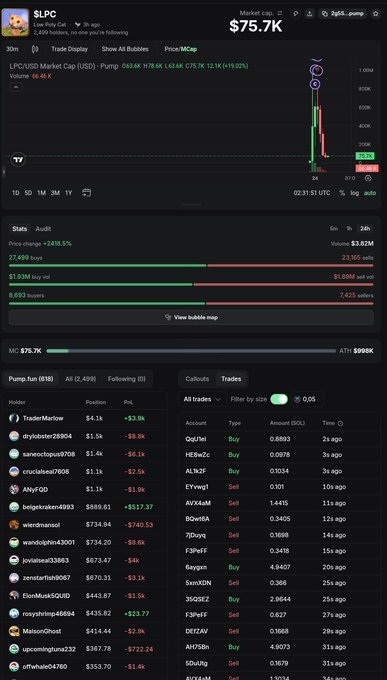Switch to the Trades tab
Screen dimensions: 387x680
point(231,379)
